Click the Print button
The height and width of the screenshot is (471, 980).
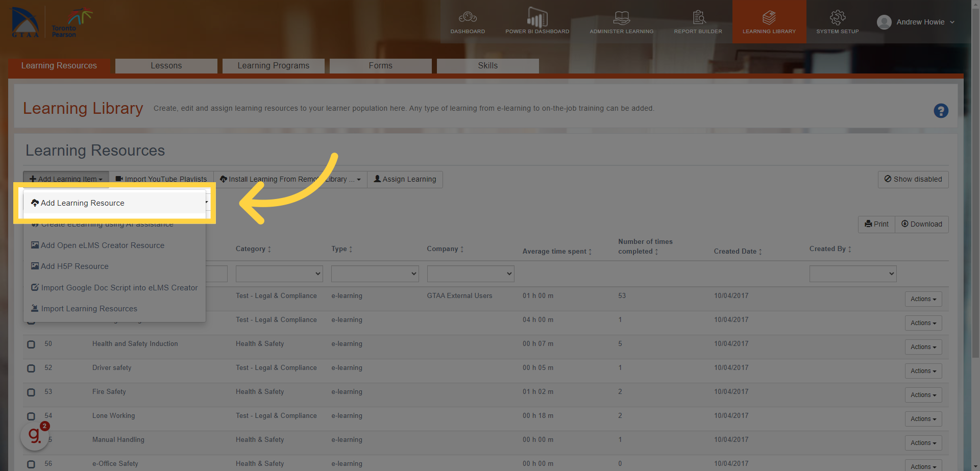(x=876, y=224)
